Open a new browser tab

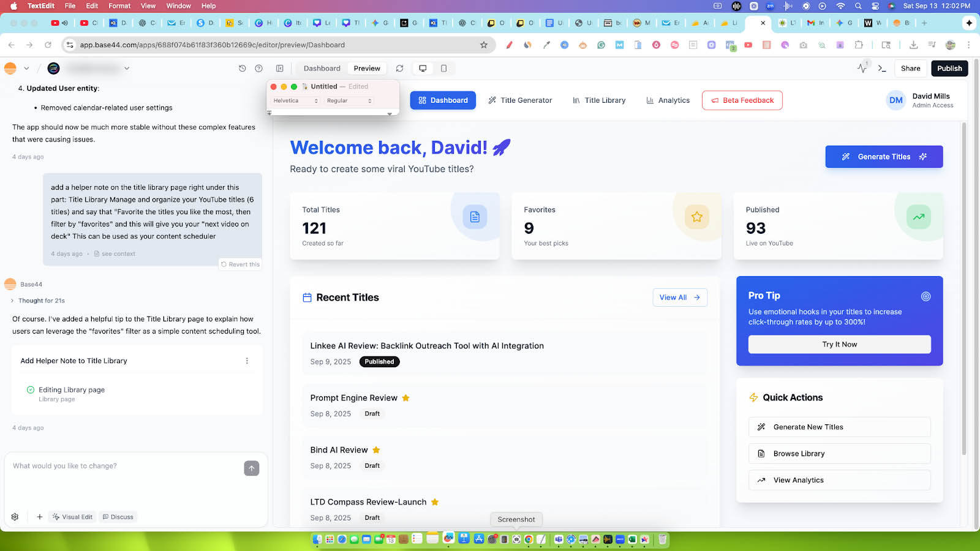coord(924,23)
